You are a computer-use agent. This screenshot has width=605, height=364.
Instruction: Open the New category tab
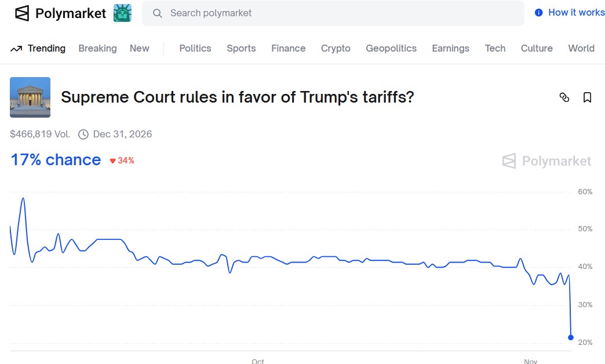pos(139,49)
